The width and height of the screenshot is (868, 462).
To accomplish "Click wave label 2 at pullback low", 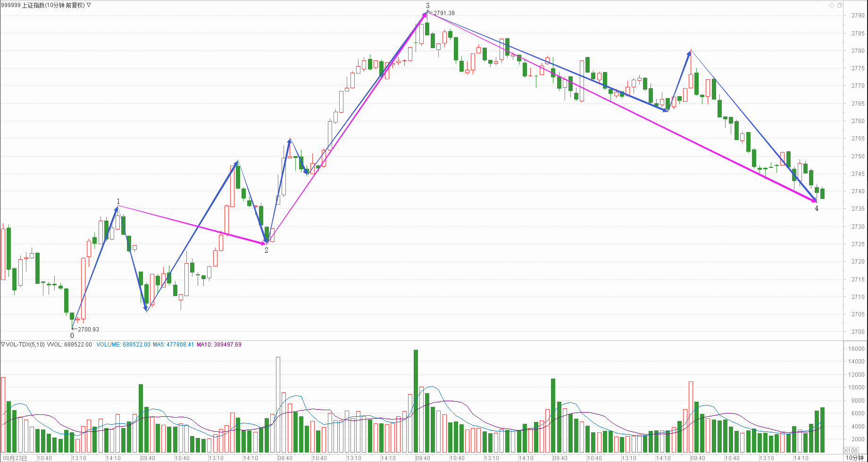I will tap(267, 250).
